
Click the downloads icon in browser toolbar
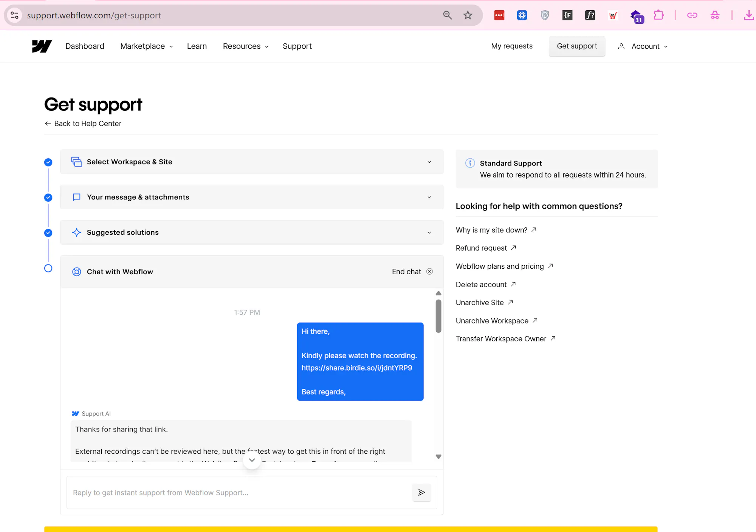click(x=748, y=15)
